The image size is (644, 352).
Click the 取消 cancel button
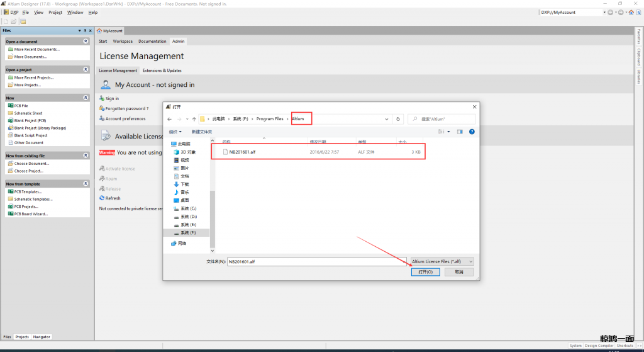coord(458,272)
